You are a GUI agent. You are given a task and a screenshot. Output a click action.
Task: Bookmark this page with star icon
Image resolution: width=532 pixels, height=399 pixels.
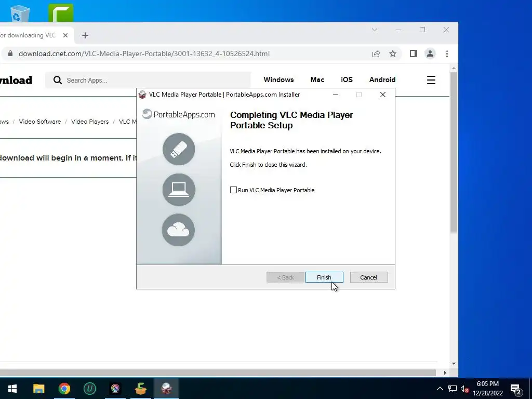click(393, 54)
